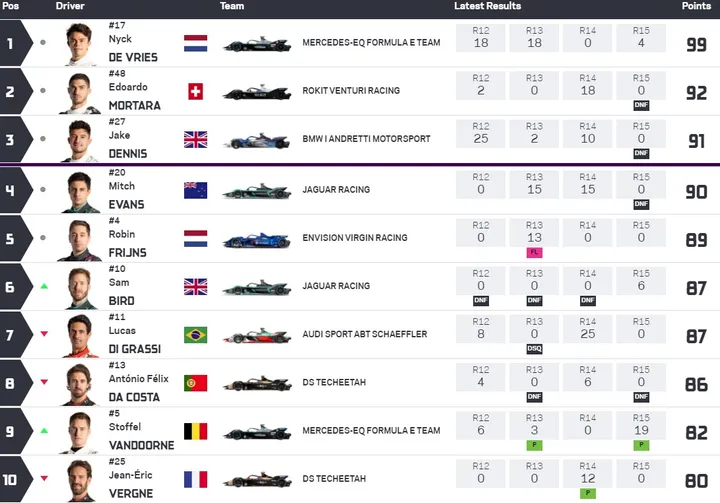Click Mitch Evans' 90 points total
This screenshot has height=503, width=720.
tap(696, 192)
